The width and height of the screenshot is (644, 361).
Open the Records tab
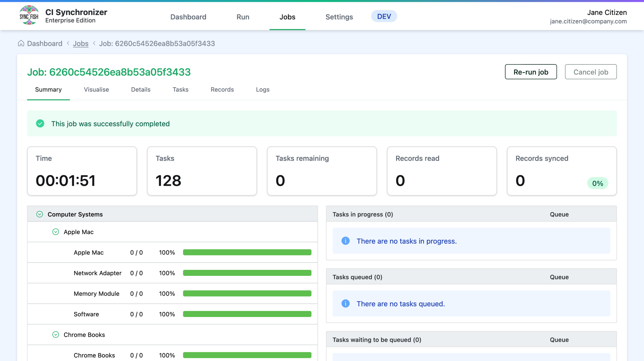point(222,89)
